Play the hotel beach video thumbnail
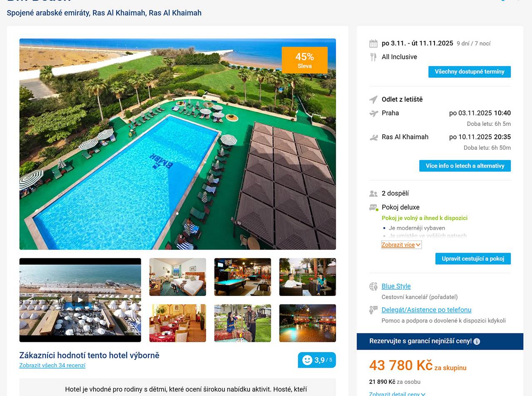532x396 pixels. pos(80,300)
